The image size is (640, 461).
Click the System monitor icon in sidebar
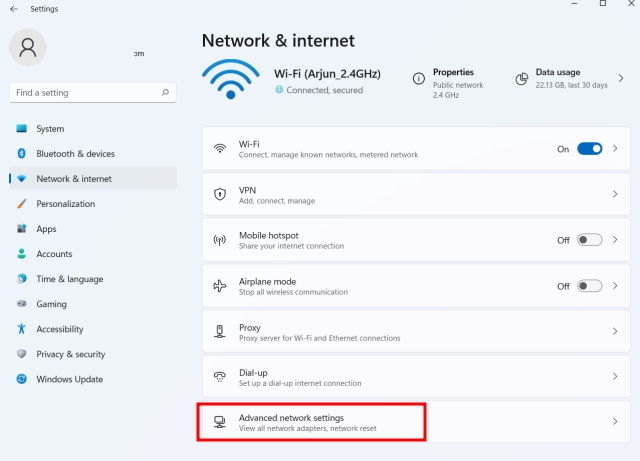[x=22, y=129]
